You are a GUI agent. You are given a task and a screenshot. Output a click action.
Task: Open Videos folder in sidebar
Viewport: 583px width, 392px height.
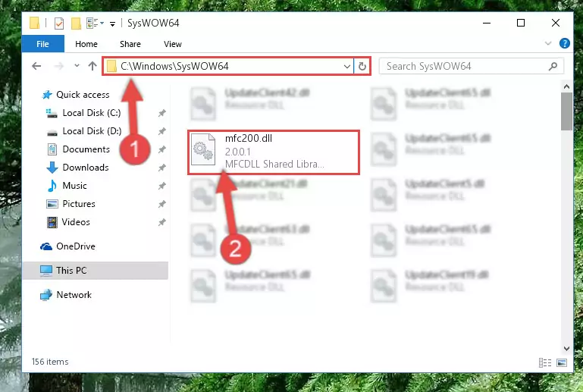tap(76, 222)
